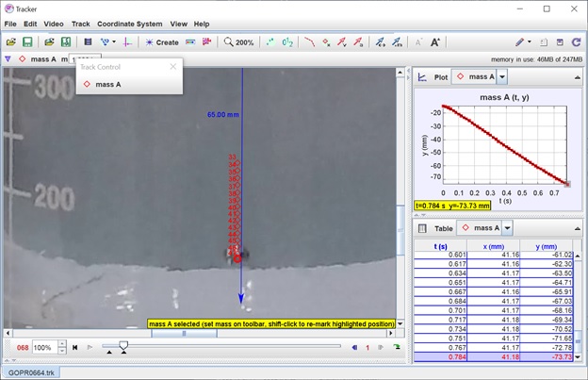
Task: Click the Create track button
Action: click(162, 42)
